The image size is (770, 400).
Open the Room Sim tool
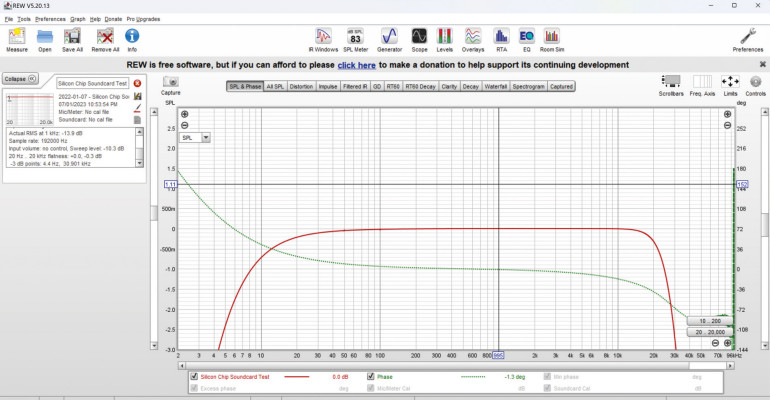coord(551,38)
